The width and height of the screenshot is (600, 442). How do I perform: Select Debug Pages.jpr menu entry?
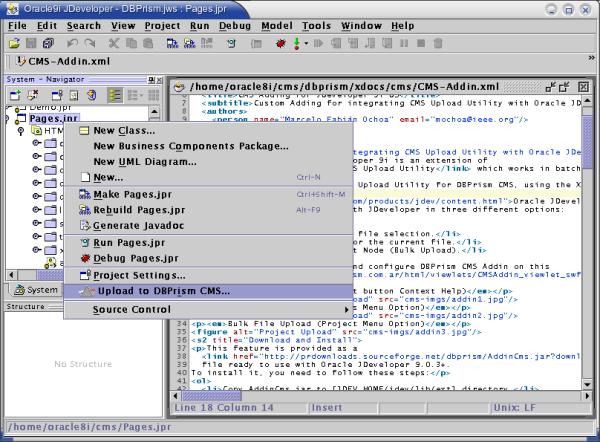pyautogui.click(x=208, y=258)
